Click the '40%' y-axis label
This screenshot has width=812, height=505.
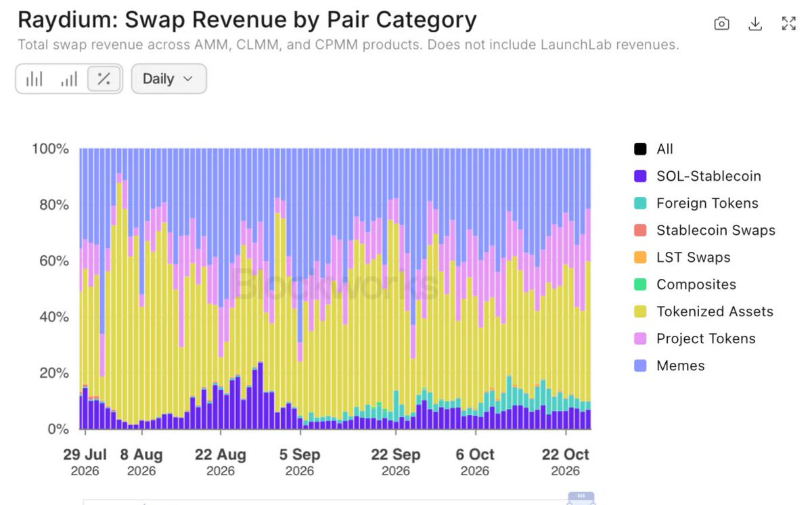[54, 317]
